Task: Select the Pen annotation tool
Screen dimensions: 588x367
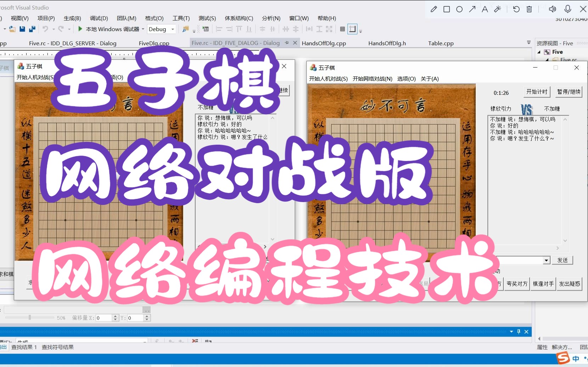Action: 434,9
